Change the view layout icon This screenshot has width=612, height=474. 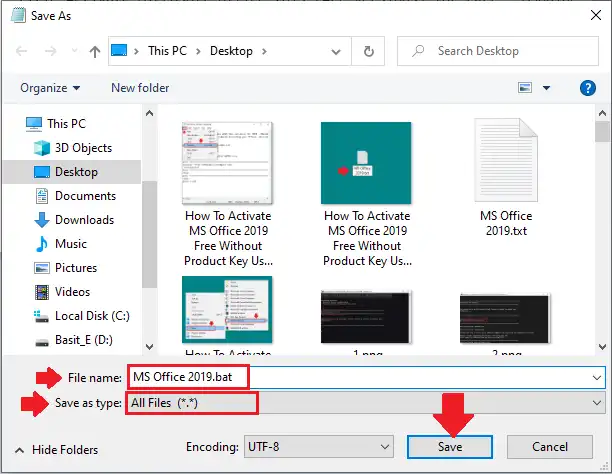(x=525, y=88)
